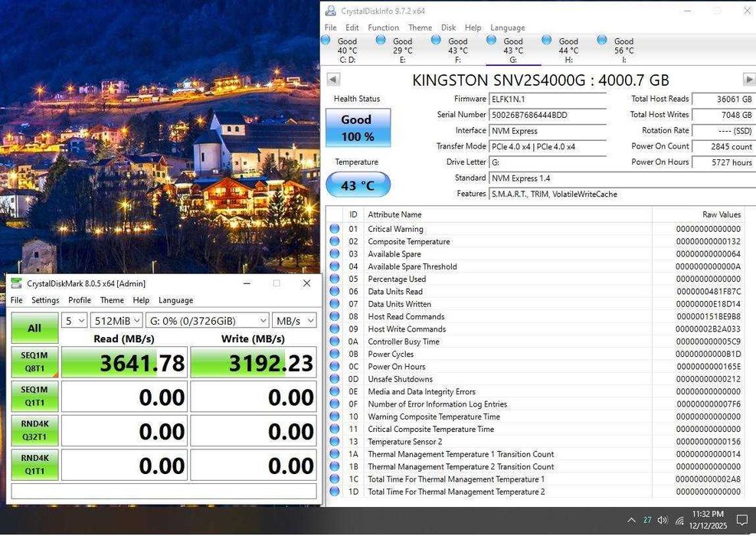Select disk H: at 44 °C
The image size is (756, 536).
[568, 50]
